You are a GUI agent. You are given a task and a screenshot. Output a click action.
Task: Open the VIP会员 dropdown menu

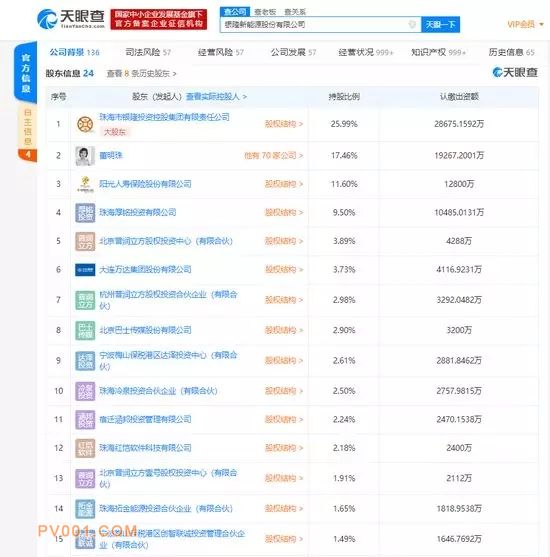[525, 24]
